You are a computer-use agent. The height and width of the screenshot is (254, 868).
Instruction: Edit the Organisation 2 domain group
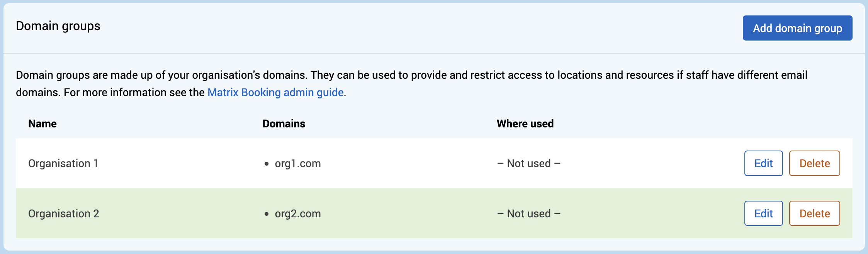[x=763, y=213]
